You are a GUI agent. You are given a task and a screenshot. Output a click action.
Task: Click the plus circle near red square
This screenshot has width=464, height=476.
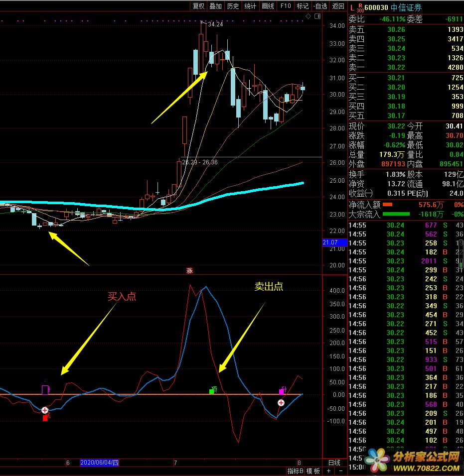click(45, 410)
